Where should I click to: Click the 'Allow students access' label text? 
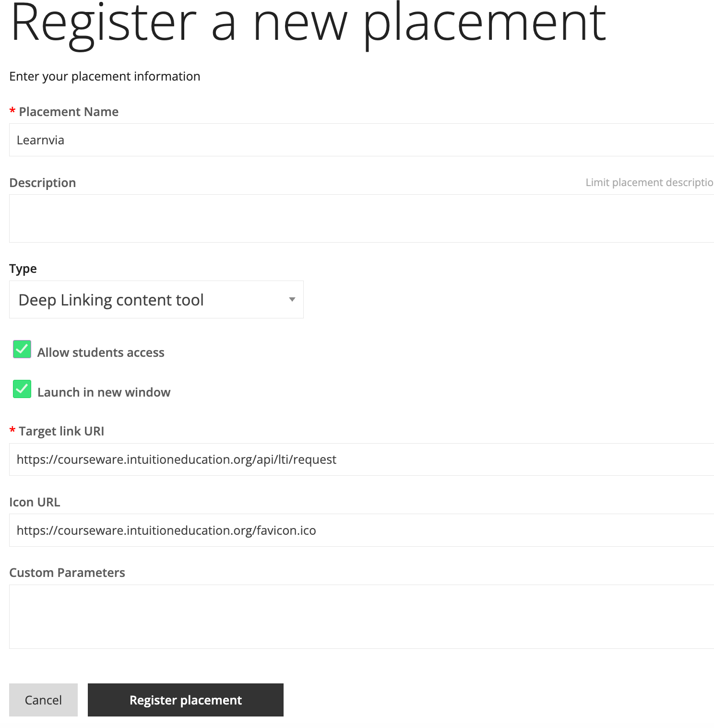coord(101,352)
